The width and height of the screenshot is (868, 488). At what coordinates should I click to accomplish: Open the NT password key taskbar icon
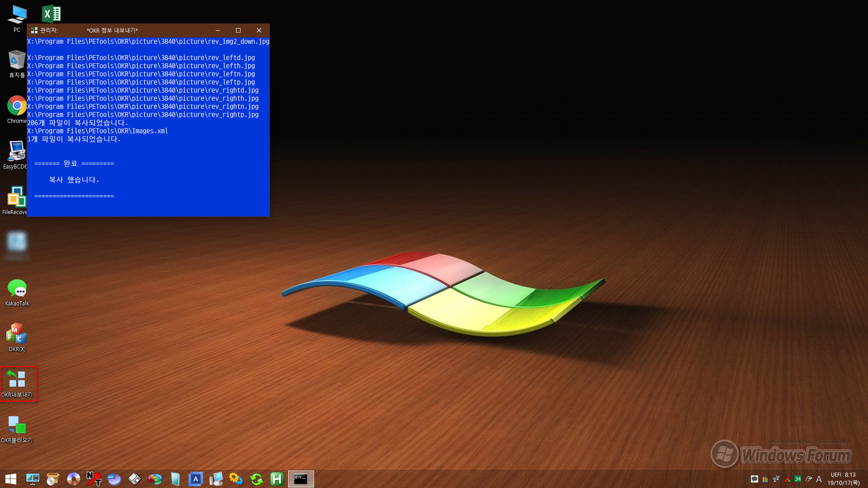(94, 479)
